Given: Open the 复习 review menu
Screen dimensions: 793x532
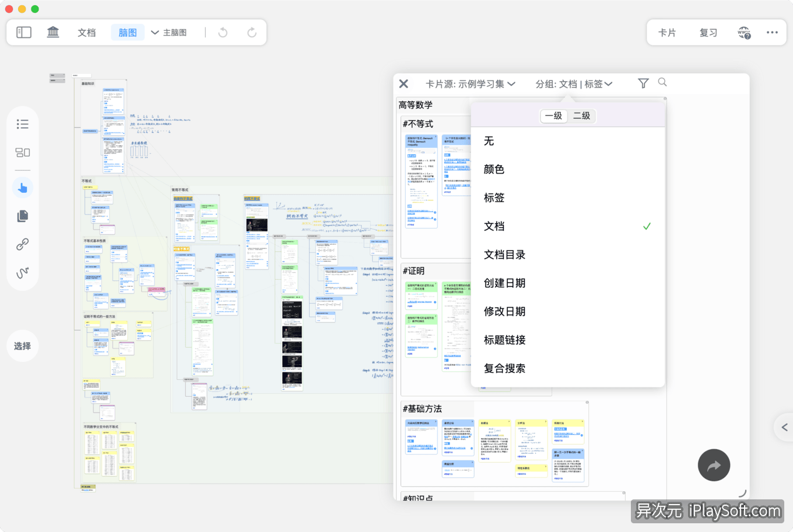Looking at the screenshot, I should 708,33.
